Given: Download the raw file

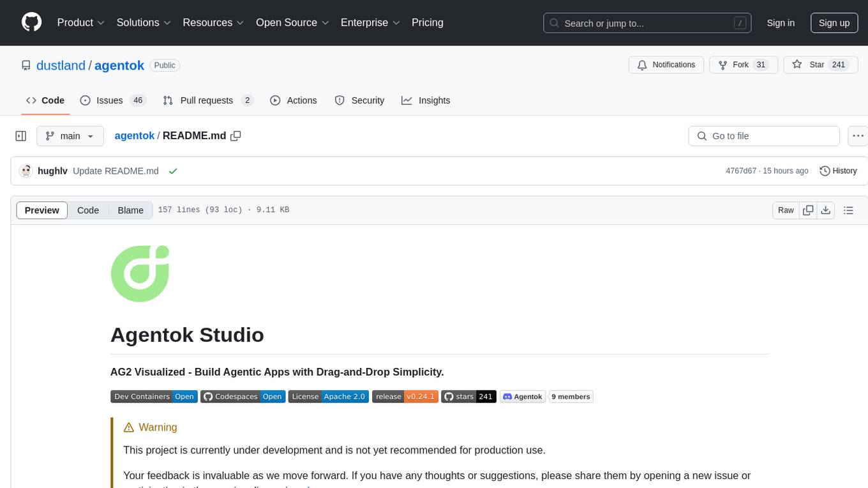Looking at the screenshot, I should point(825,210).
